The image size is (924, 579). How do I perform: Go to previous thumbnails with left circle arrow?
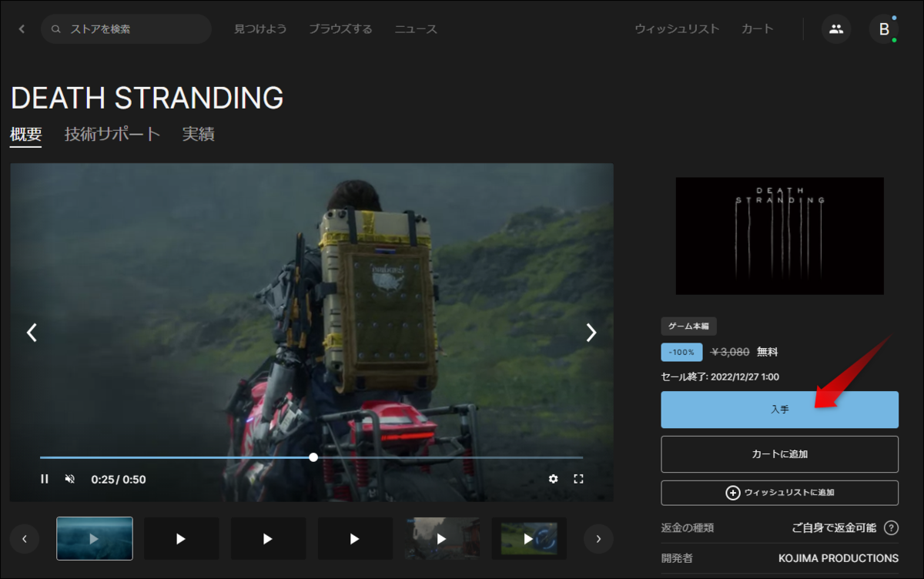[x=25, y=539]
